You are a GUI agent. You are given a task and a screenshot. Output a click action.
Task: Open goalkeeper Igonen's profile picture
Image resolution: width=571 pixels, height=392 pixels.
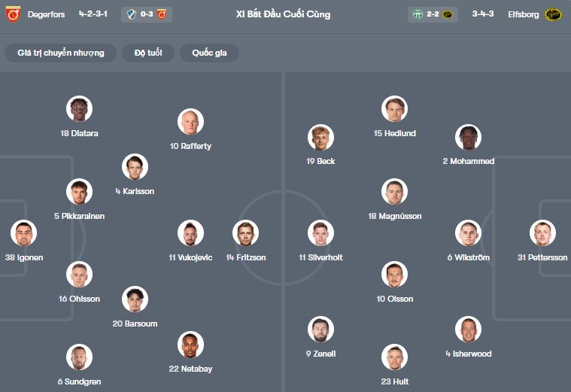(24, 233)
